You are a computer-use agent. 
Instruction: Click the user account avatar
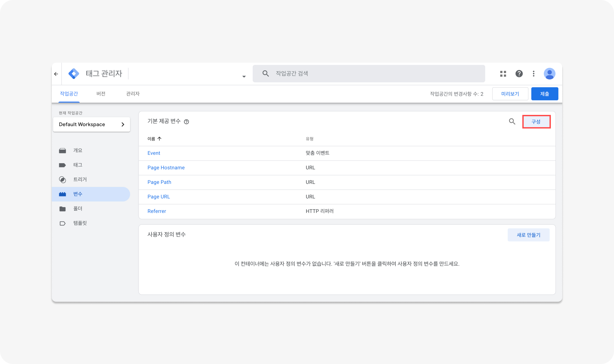[x=550, y=74]
